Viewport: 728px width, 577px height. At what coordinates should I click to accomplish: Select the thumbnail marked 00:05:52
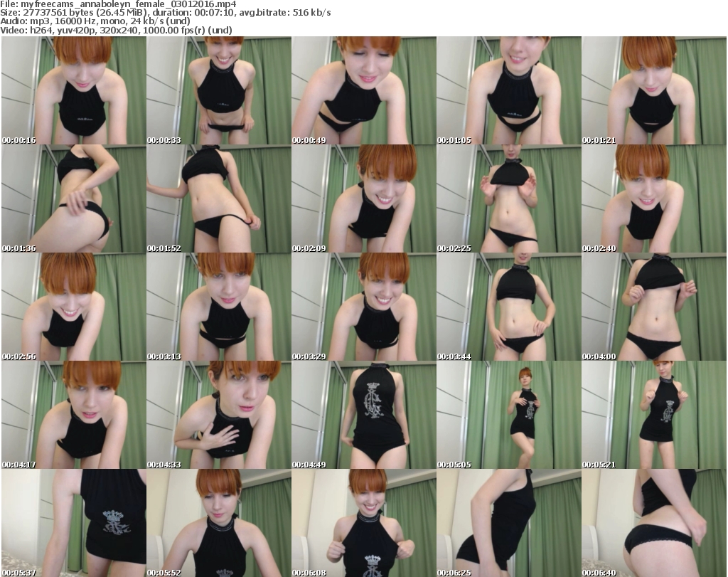(219, 523)
